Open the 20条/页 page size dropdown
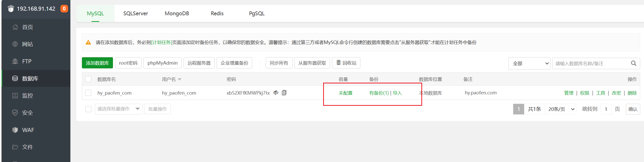 [x=561, y=109]
